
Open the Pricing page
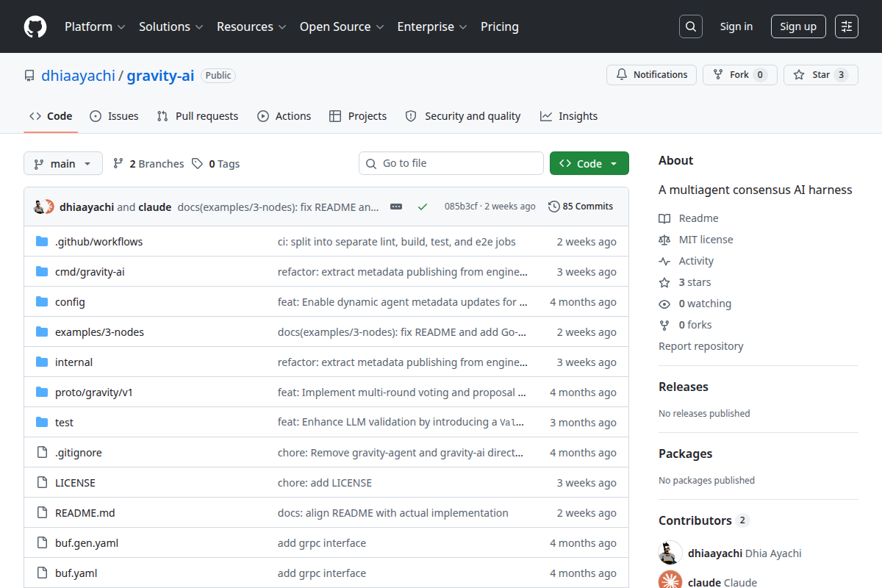500,26
